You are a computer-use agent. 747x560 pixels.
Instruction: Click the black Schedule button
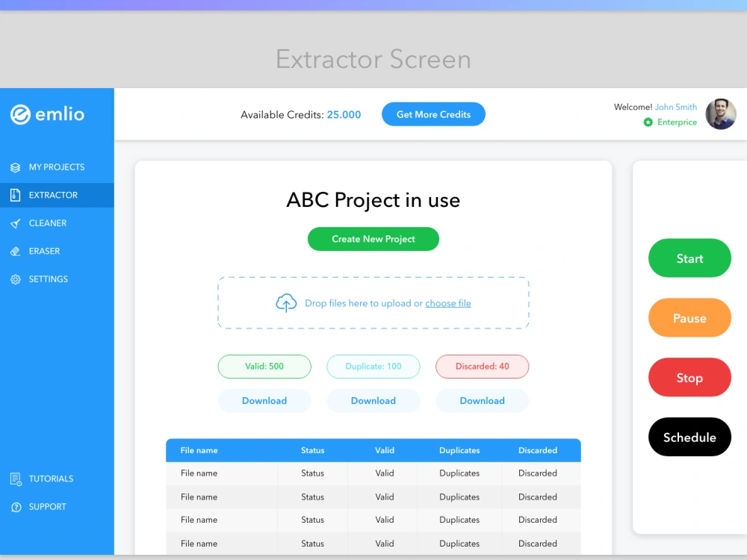689,437
